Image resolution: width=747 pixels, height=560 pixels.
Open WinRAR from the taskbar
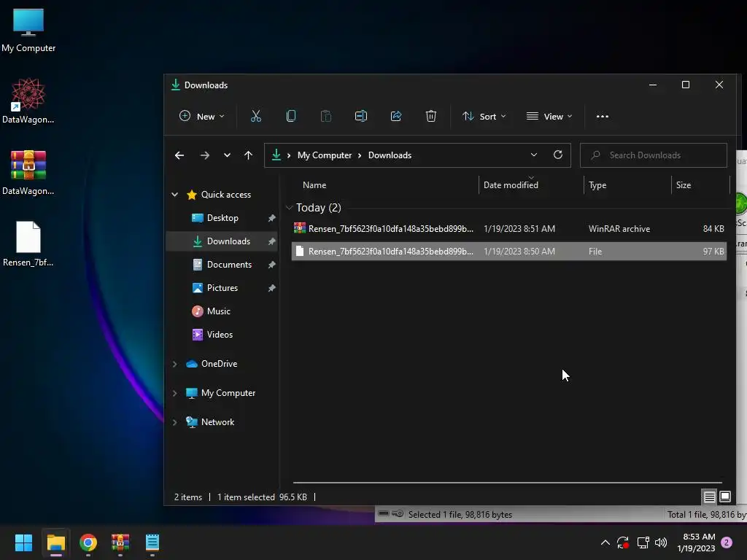click(x=120, y=542)
